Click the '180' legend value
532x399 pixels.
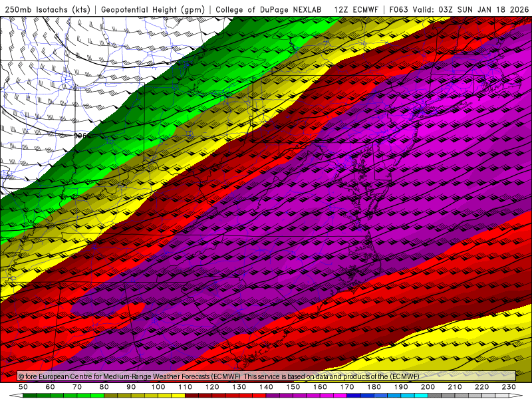(374, 387)
